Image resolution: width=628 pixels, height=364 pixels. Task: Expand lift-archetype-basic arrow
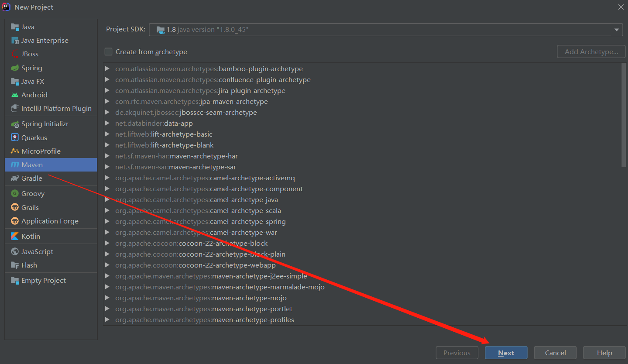point(107,134)
